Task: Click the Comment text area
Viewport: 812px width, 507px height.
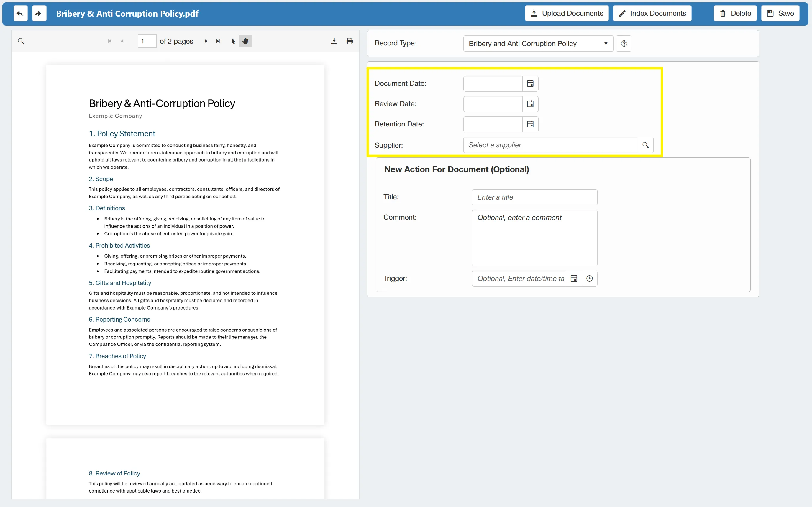Action: 534,238
